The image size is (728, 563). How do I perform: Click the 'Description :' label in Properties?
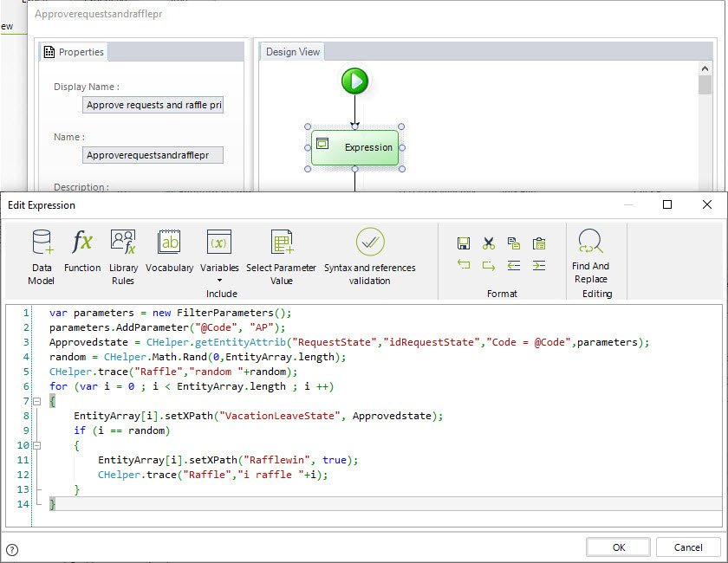pos(81,187)
